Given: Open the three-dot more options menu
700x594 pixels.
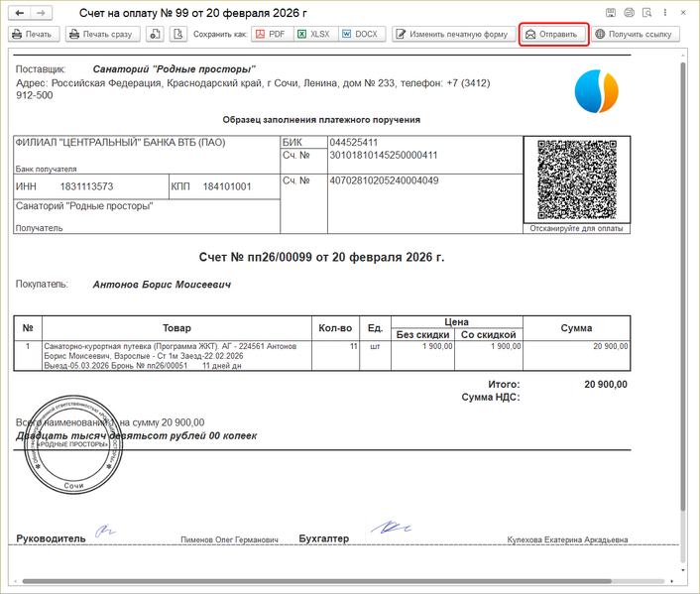Looking at the screenshot, I should click(666, 13).
